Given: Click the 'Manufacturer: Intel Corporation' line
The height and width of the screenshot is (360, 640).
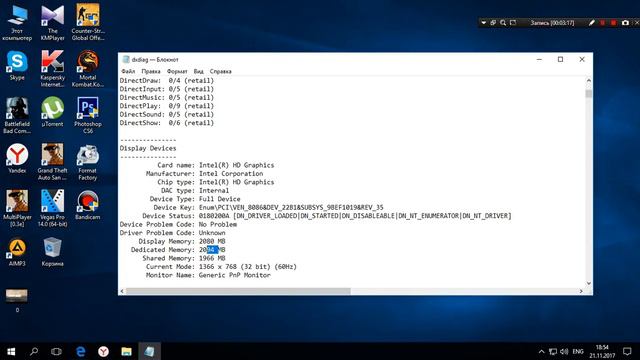Looking at the screenshot, I should click(204, 173).
